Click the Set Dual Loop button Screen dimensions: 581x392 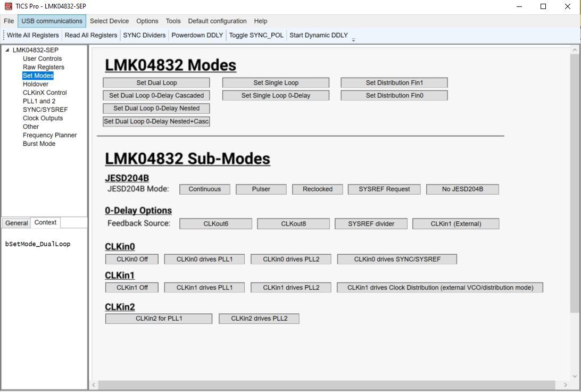[156, 82]
